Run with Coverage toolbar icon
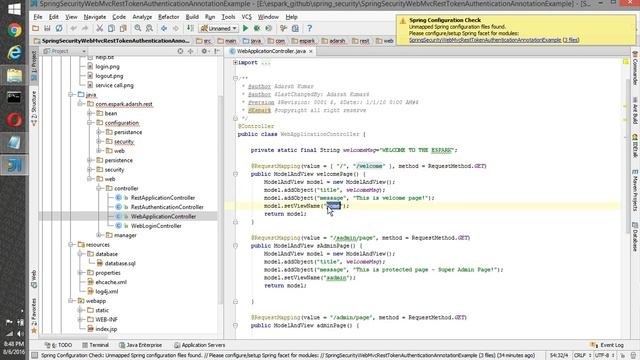 (269, 29)
